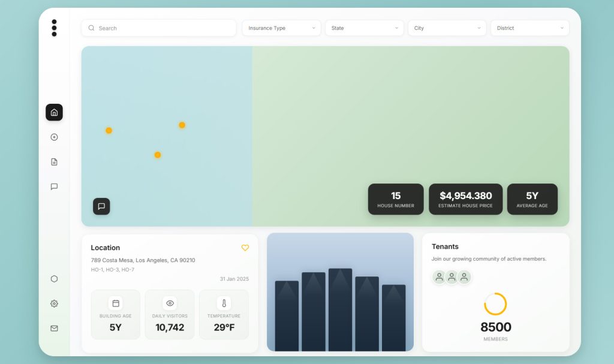
Task: Click the 8500 members count
Action: pos(496,327)
